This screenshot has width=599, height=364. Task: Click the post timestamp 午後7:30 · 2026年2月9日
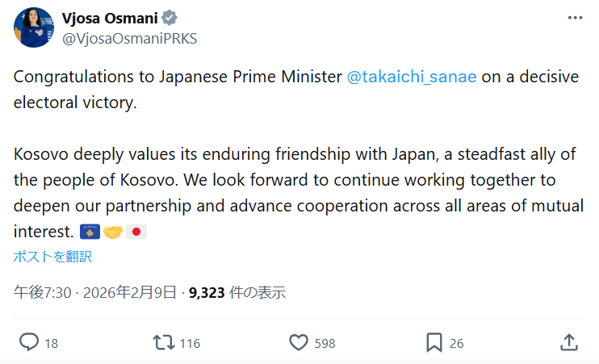95,293
